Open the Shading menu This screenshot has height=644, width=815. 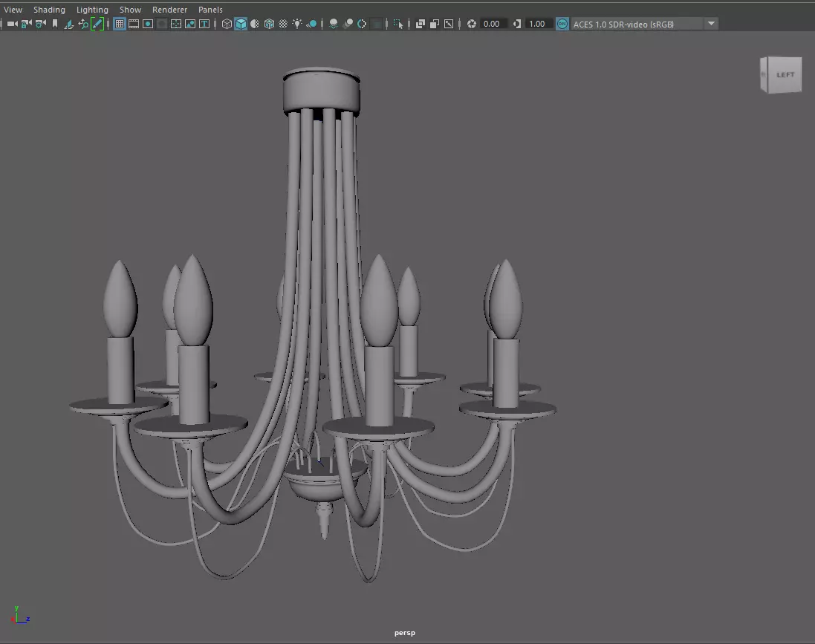(49, 10)
